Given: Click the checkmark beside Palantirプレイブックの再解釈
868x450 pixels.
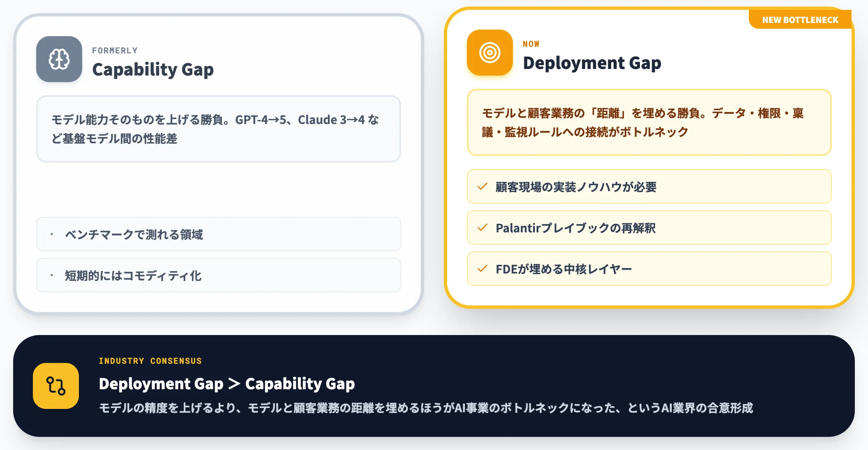Looking at the screenshot, I should point(482,227).
